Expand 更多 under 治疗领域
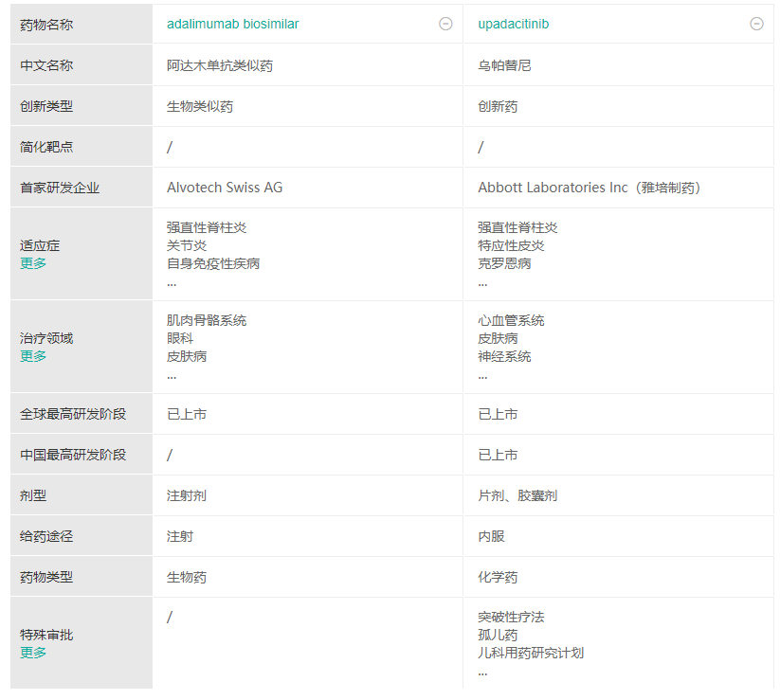 [x=33, y=356]
